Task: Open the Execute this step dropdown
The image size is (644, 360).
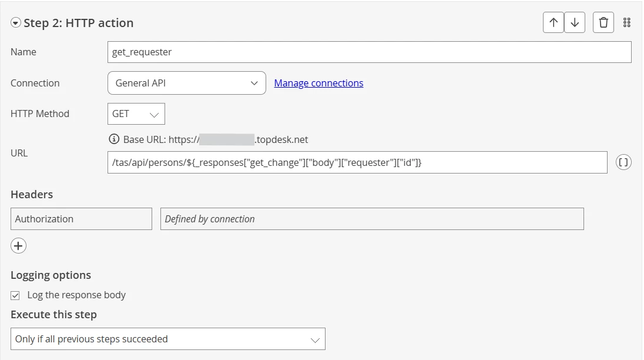Action: click(x=168, y=339)
